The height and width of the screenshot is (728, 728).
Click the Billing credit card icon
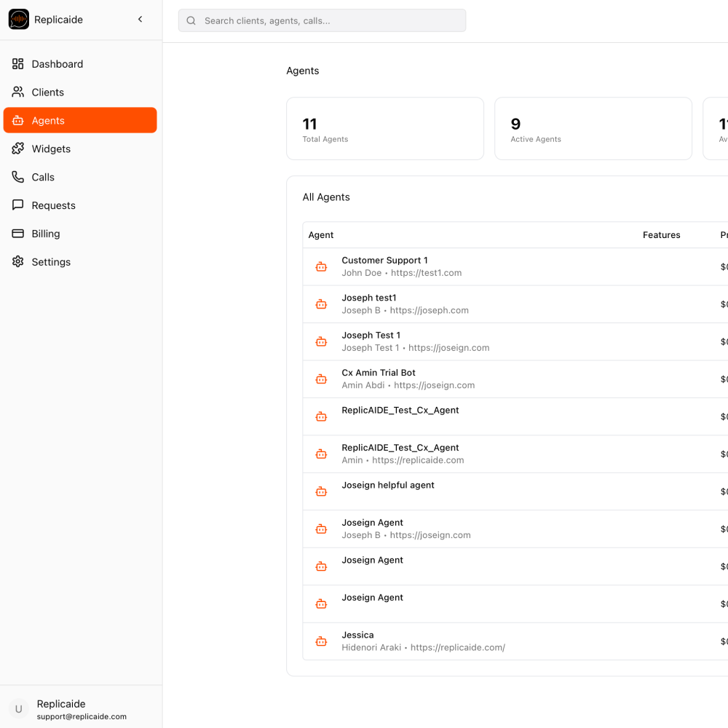(x=17, y=233)
